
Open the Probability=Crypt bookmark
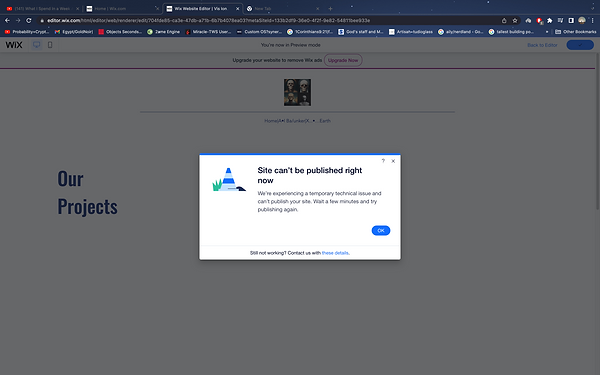tap(27, 32)
